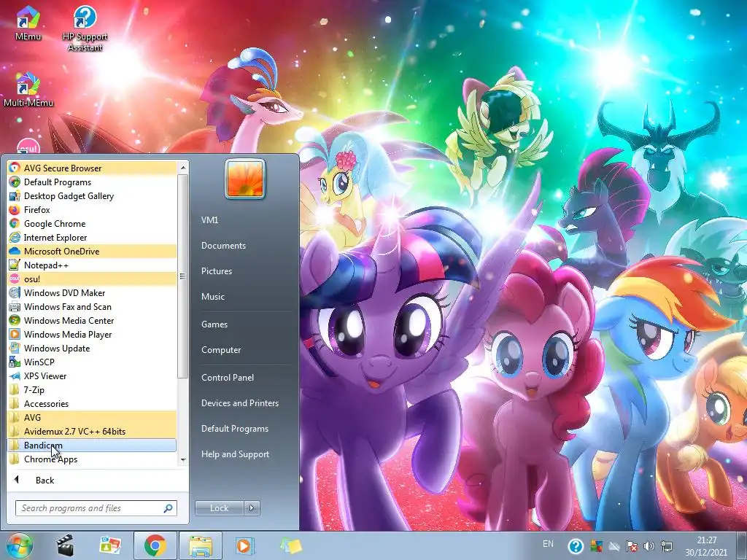The image size is (747, 560).
Task: Open the clapperboard video app in taskbar
Action: click(x=65, y=545)
